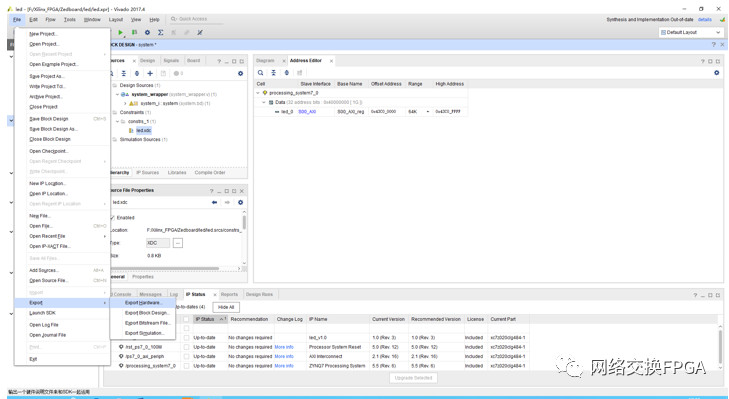The width and height of the screenshot is (729, 399).
Task: Expand all icon in Address Editor toolbar
Action: [x=287, y=73]
